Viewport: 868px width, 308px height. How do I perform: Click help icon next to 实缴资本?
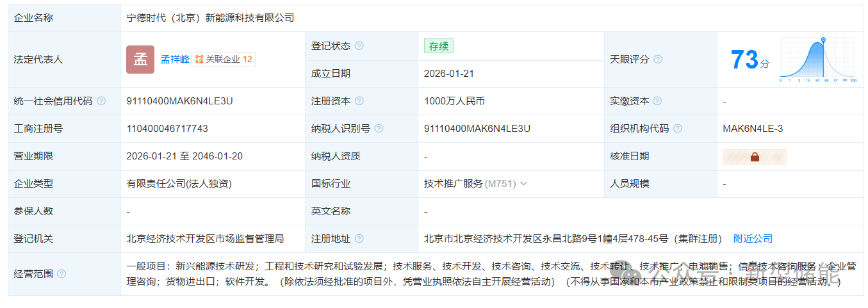(x=657, y=101)
